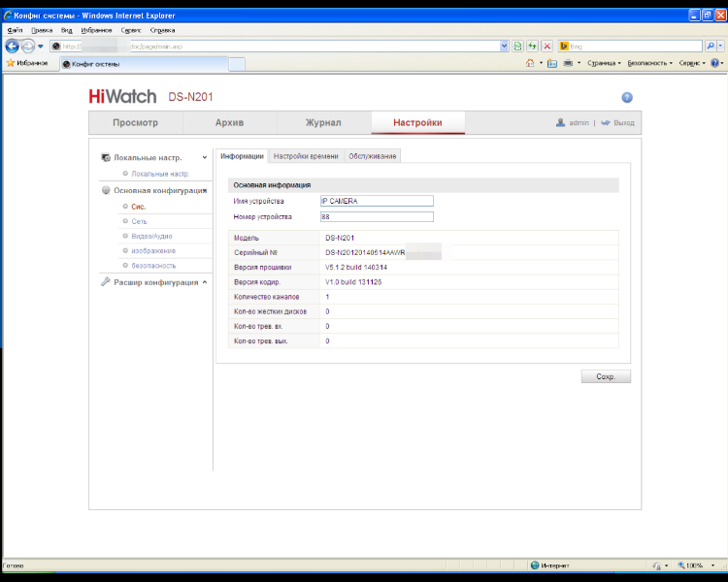This screenshot has height=582, width=728.
Task: Click the compatibility view icon
Action: [x=517, y=46]
